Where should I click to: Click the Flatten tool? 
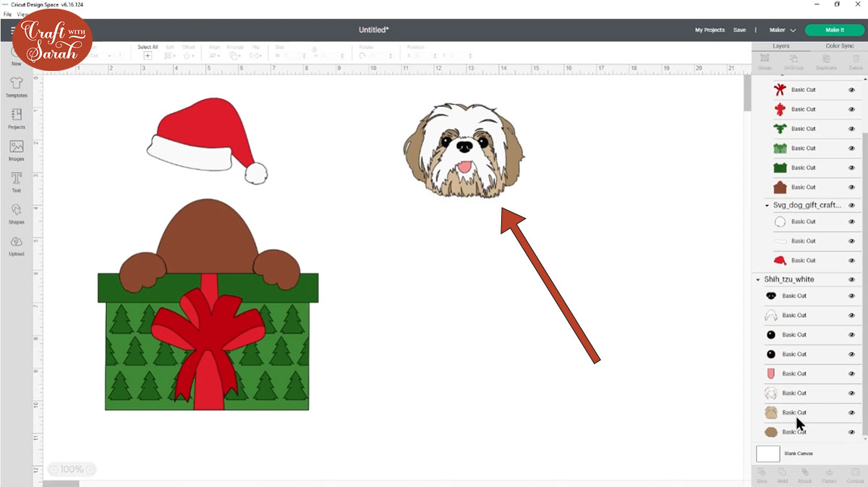(x=829, y=475)
